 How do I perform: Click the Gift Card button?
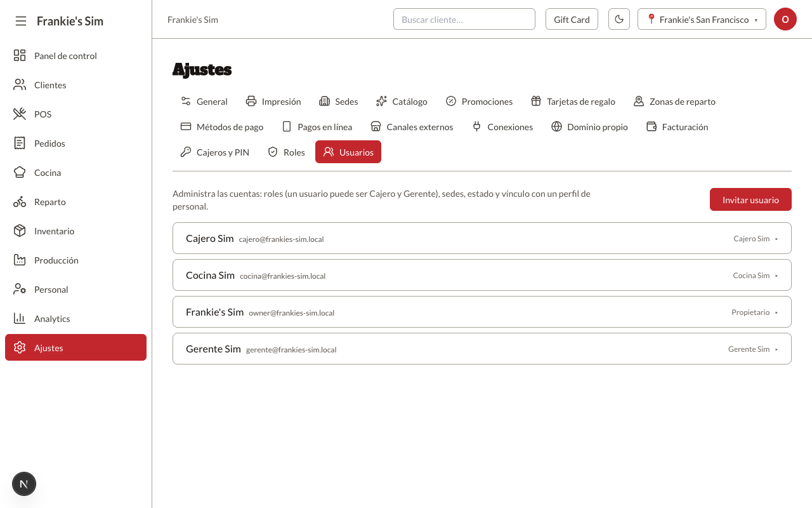point(572,19)
